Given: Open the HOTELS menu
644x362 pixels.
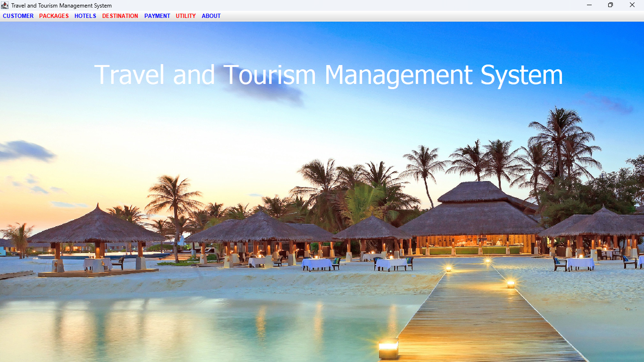Looking at the screenshot, I should [x=85, y=16].
